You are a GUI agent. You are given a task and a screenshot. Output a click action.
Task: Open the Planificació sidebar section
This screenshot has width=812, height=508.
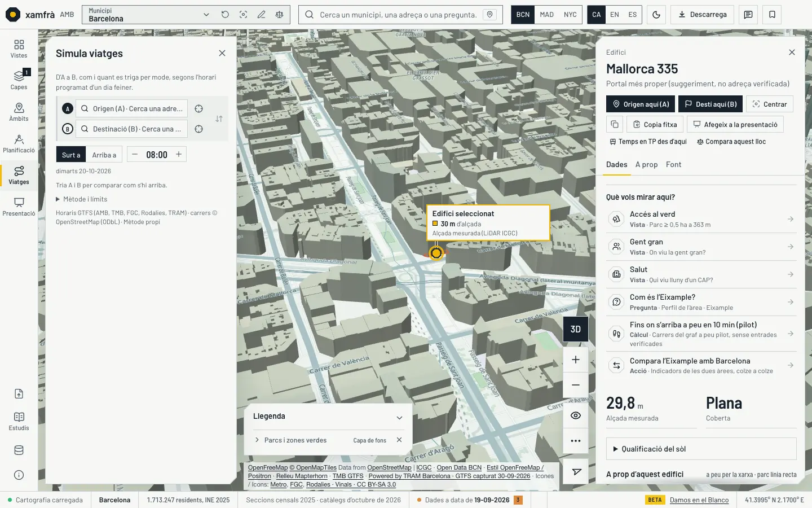point(19,143)
